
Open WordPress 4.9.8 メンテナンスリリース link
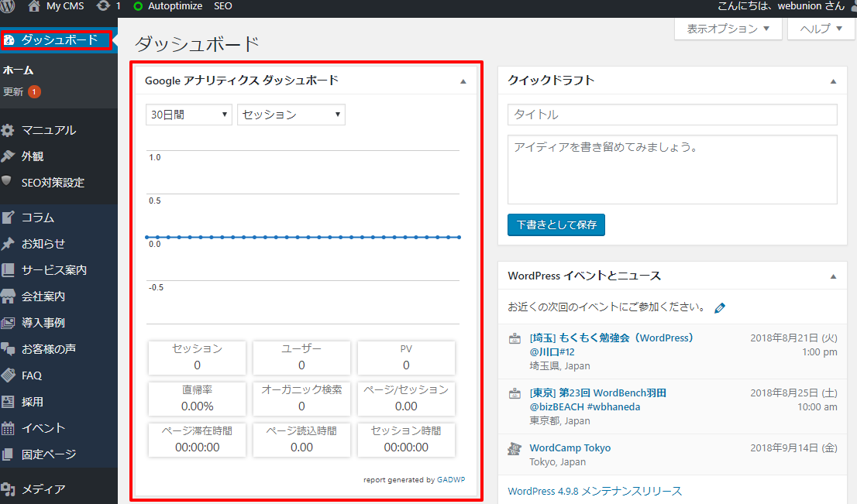(x=594, y=491)
